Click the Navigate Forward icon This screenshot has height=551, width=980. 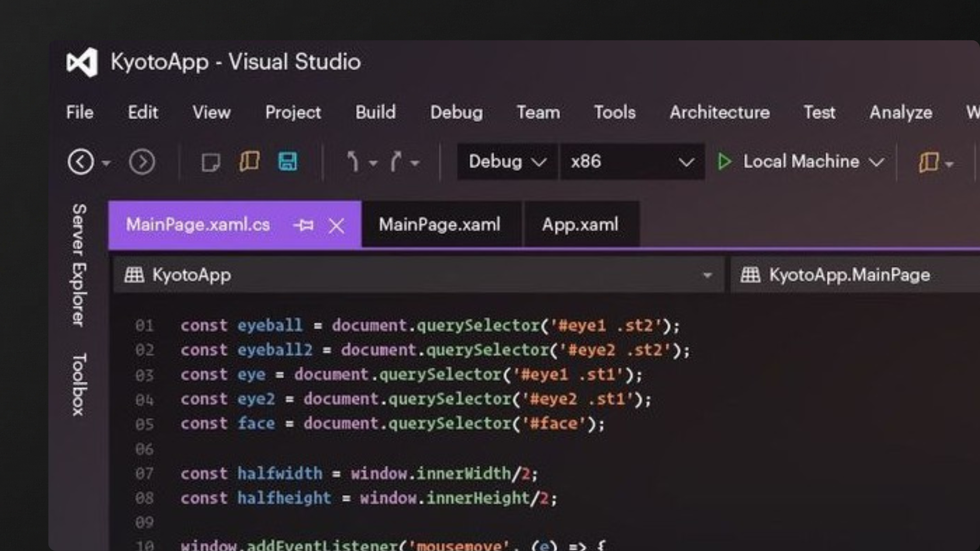142,162
